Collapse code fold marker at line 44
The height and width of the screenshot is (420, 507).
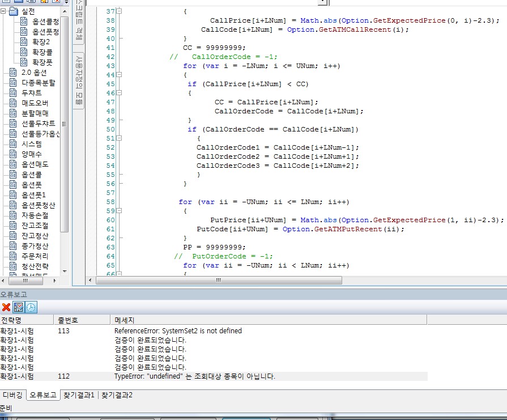pos(118,75)
